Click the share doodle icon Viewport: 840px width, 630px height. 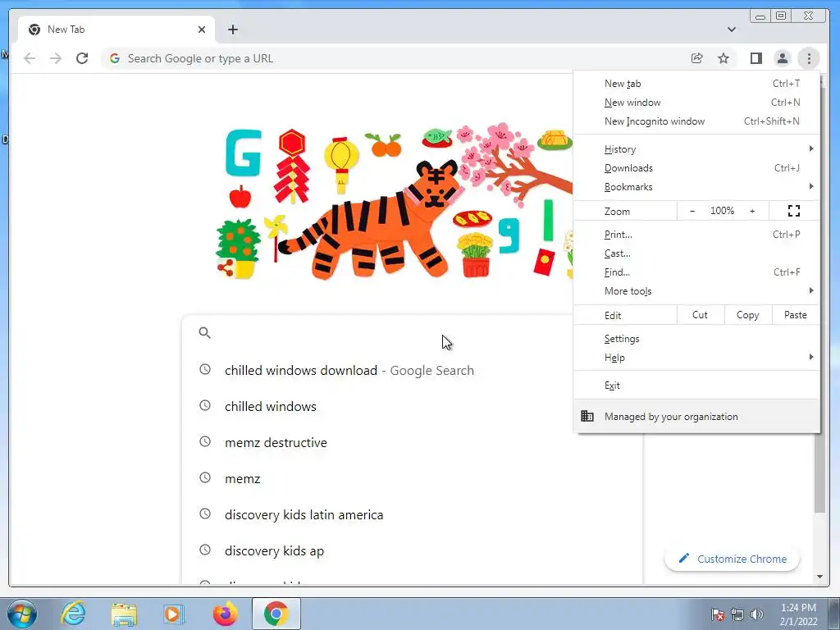pos(225,268)
